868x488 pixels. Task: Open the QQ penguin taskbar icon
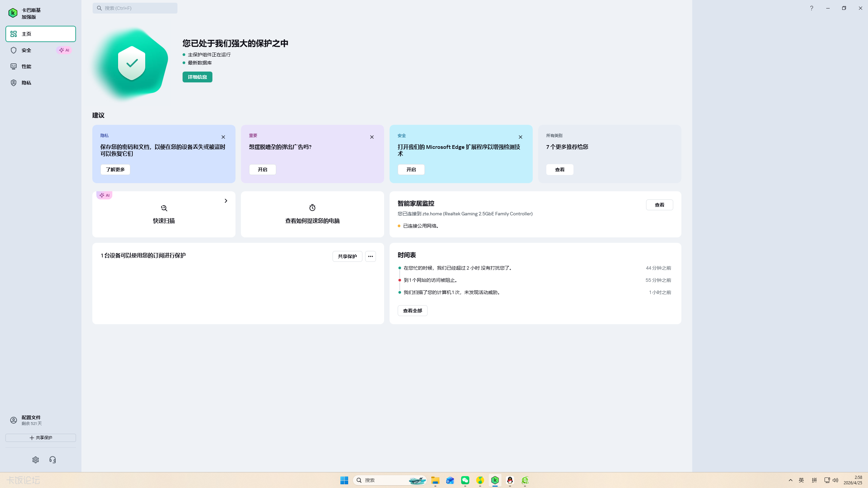tap(510, 480)
